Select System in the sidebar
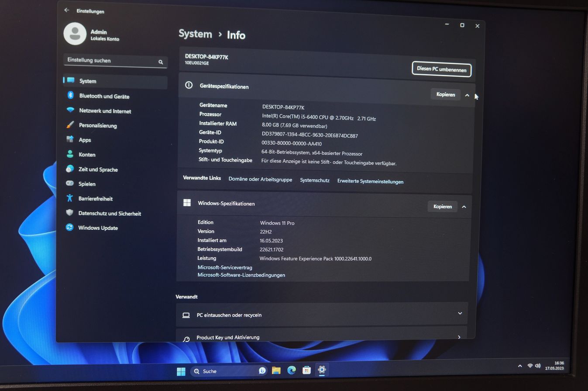Screen dimensions: 588x391 click(x=115, y=81)
